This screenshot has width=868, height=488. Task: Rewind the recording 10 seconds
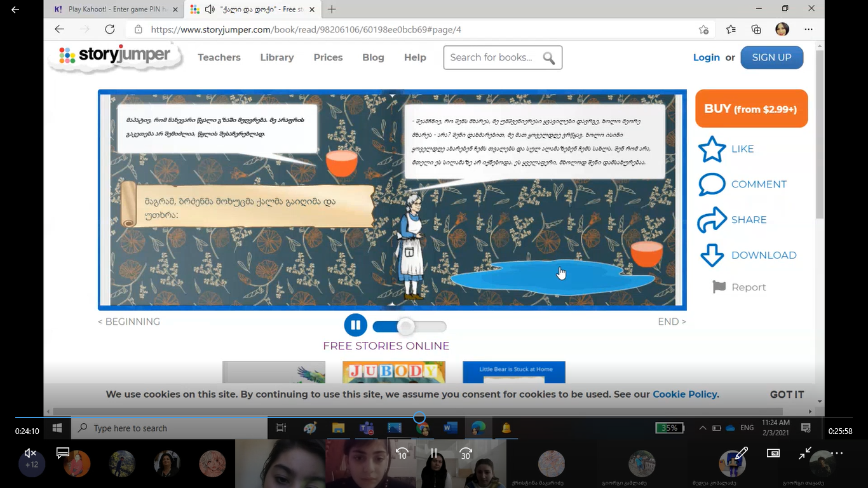point(402,453)
